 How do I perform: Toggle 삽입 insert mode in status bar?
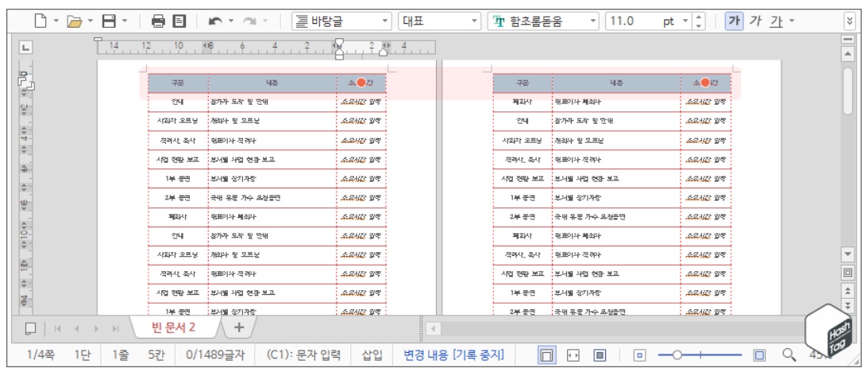click(x=372, y=355)
